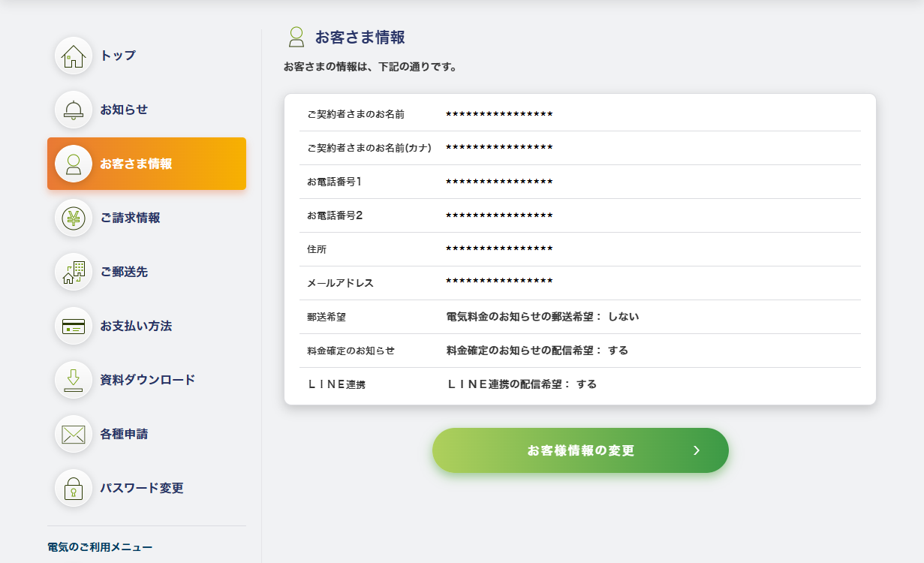Go to ご請求情報 page
Image resolution: width=924 pixels, height=563 pixels.
130,218
